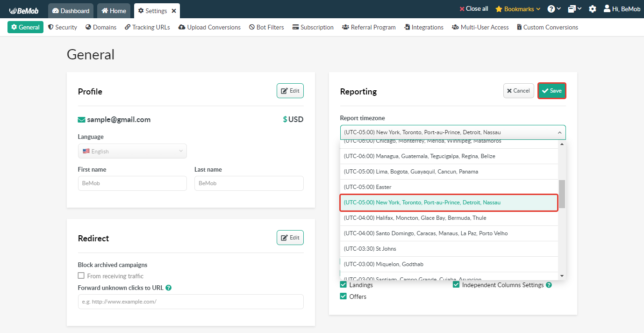Open the Bot Filters settings tab
644x333 pixels.
266,27
